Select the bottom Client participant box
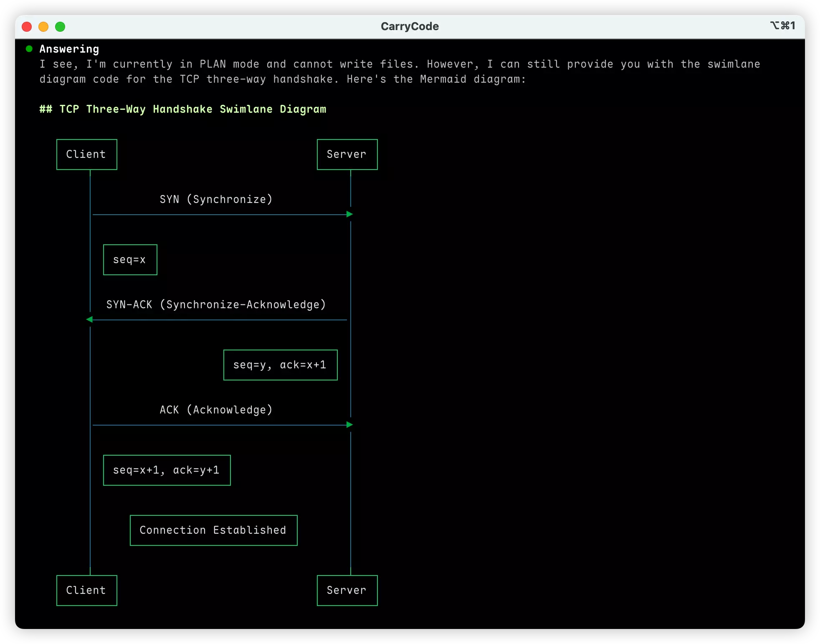The height and width of the screenshot is (644, 820). (x=87, y=591)
